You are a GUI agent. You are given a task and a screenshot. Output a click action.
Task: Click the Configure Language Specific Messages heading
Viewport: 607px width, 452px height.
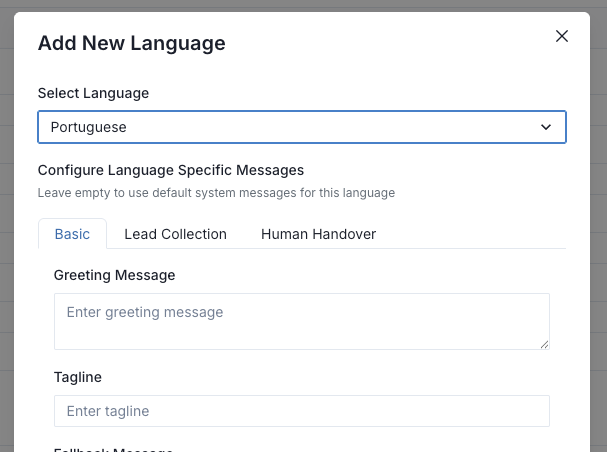170,170
